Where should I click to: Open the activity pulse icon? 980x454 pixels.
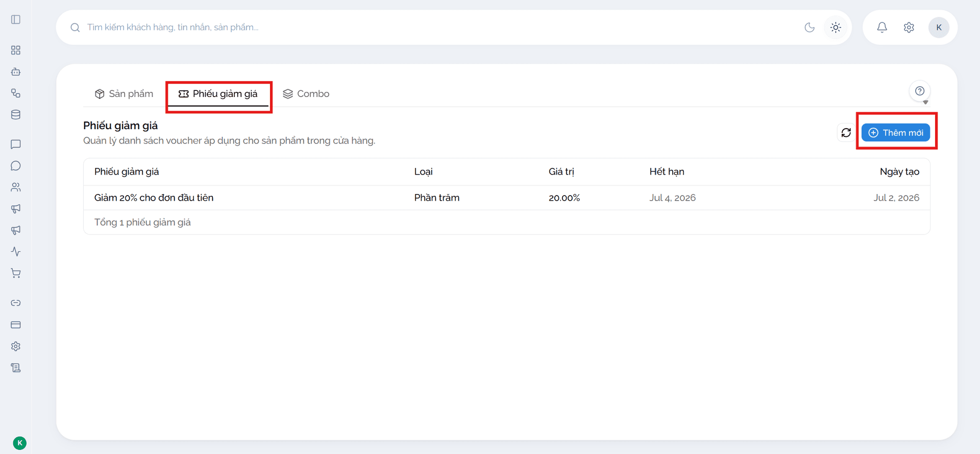(16, 251)
